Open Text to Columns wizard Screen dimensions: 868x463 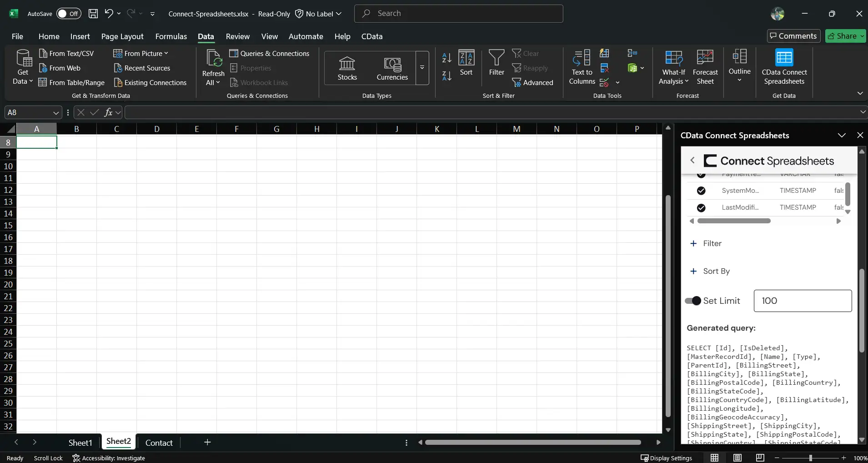point(582,67)
